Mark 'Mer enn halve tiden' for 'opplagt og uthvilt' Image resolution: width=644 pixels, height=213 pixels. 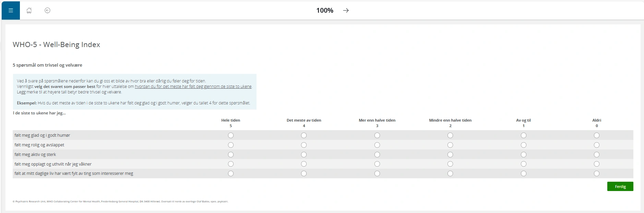(377, 164)
